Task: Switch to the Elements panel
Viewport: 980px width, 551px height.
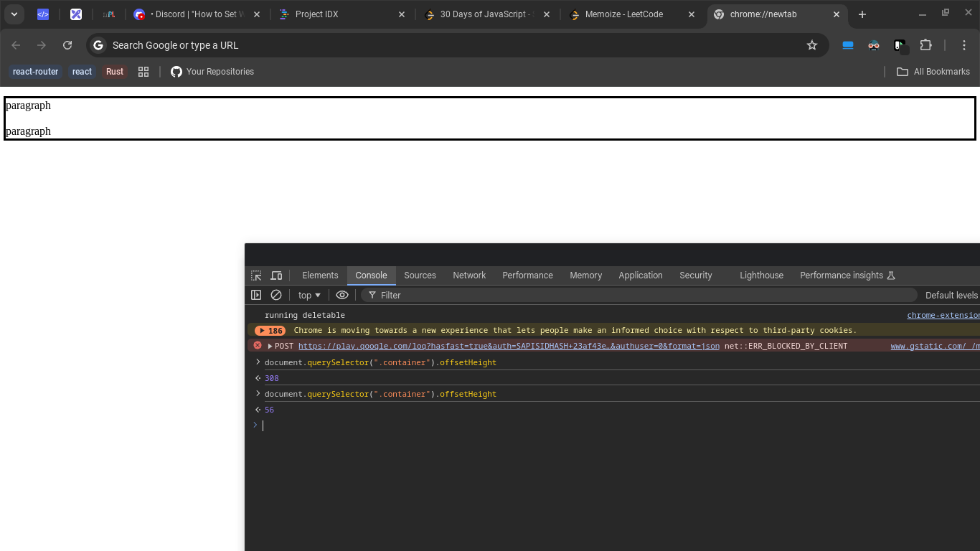Action: pyautogui.click(x=320, y=275)
